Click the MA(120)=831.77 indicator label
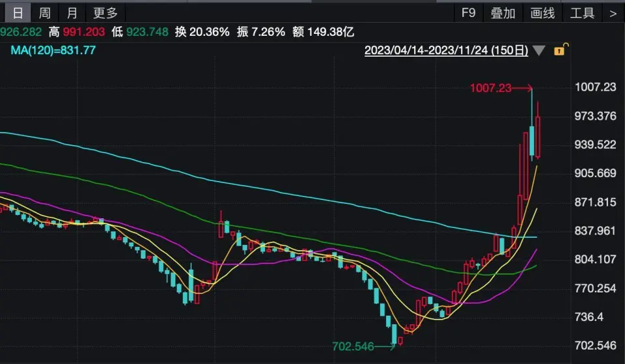The height and width of the screenshot is (364, 625). click(53, 49)
